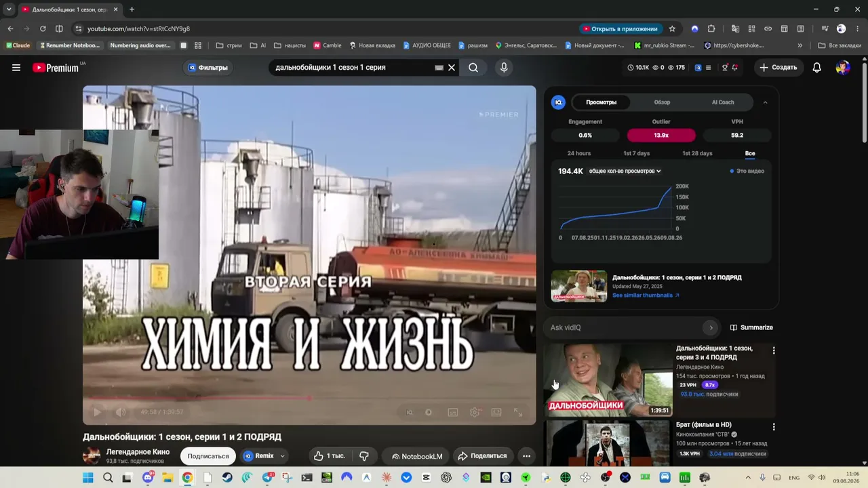
Task: Open the Chrome tab search dropdown
Action: click(x=9, y=9)
